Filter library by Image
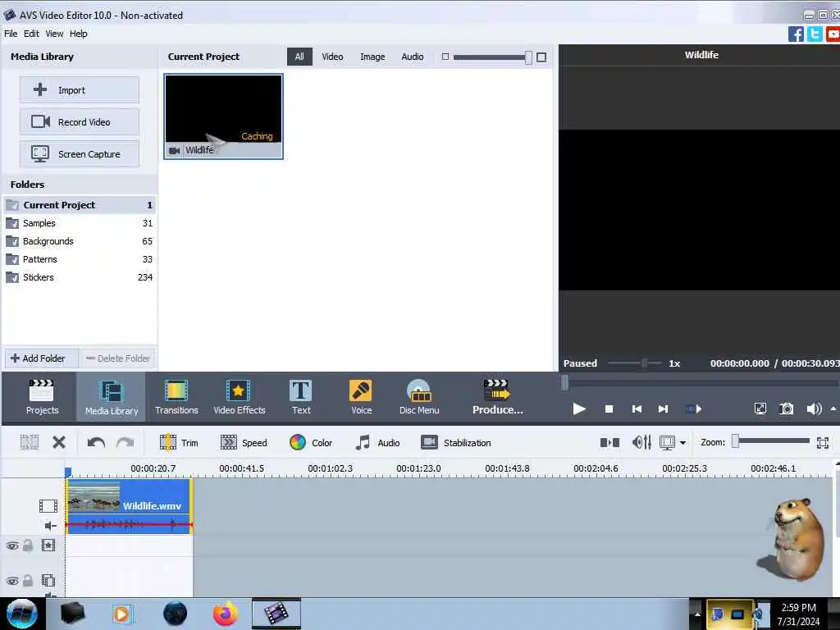 pos(372,57)
